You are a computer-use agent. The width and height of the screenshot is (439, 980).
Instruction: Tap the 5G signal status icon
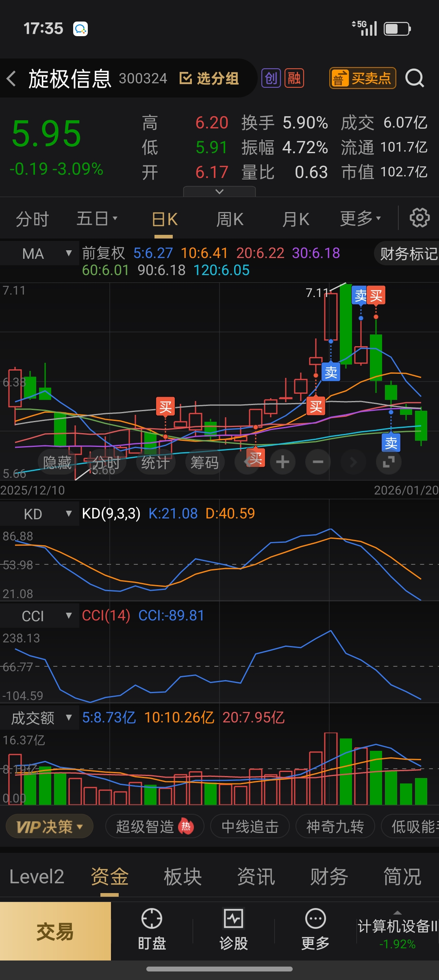365,28
